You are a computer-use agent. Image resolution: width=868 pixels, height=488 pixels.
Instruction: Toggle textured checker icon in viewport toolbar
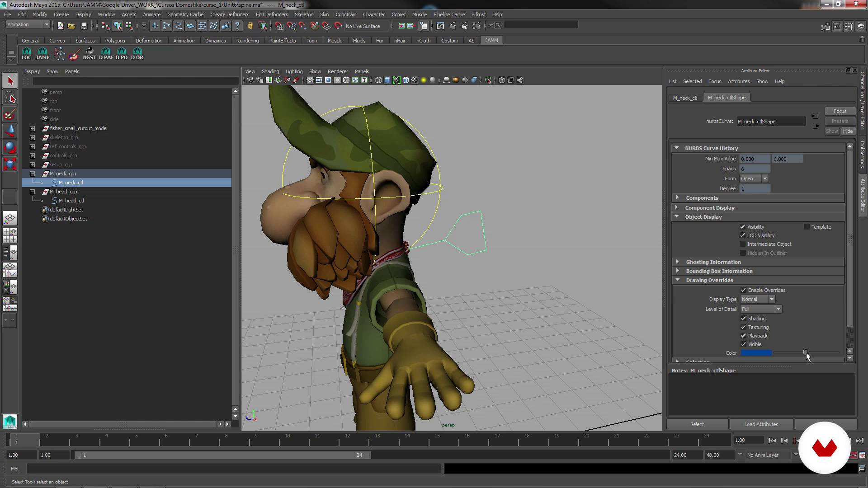[415, 80]
